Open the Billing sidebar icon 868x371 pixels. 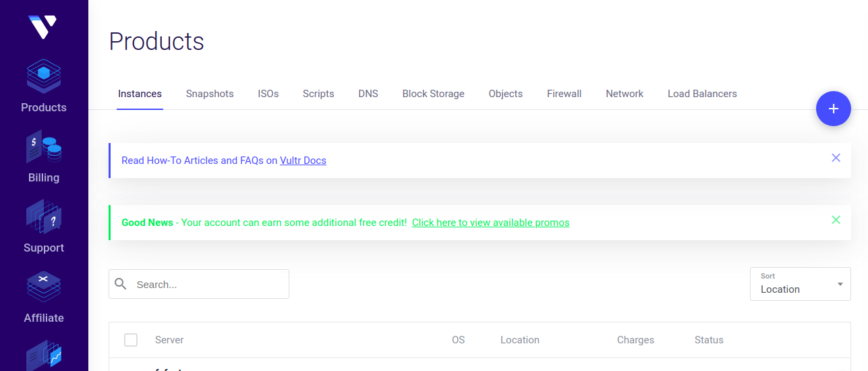[x=44, y=147]
